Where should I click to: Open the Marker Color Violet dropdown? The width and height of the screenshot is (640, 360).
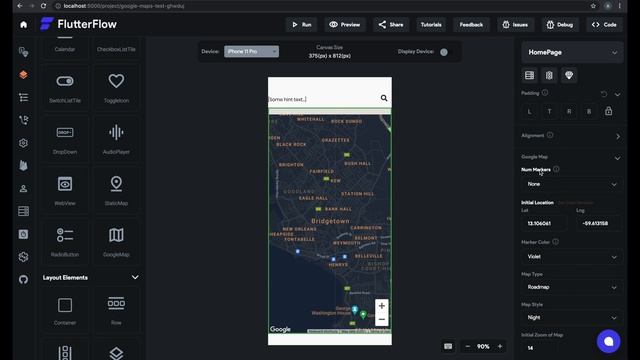[572, 257]
